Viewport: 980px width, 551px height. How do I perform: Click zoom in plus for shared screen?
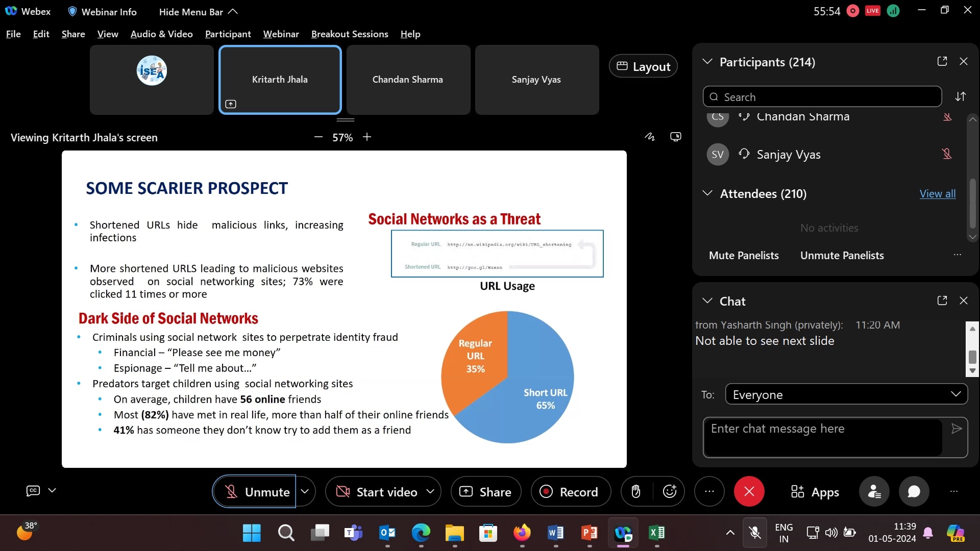click(x=367, y=137)
